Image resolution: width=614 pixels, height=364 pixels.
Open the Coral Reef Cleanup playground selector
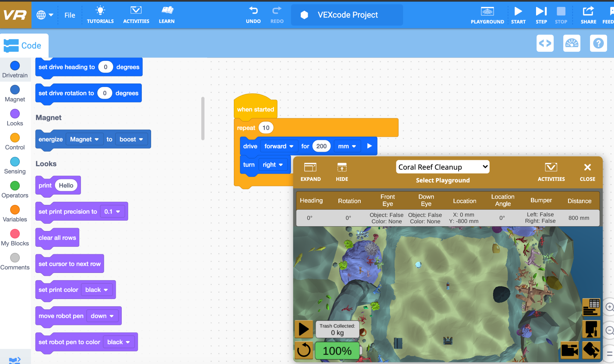click(x=442, y=167)
